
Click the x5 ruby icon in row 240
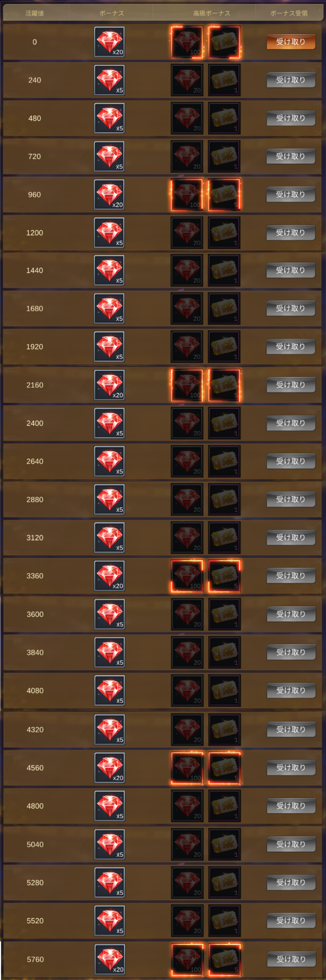click(x=109, y=80)
